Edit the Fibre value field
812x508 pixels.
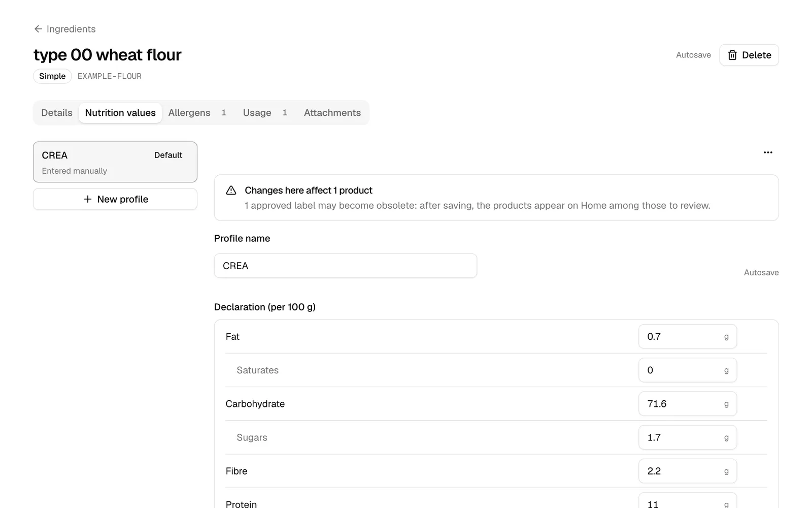coord(688,471)
